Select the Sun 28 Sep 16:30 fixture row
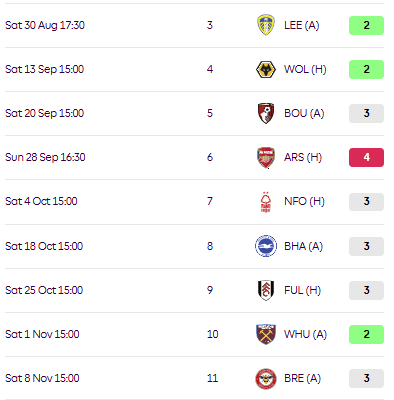 194,157
